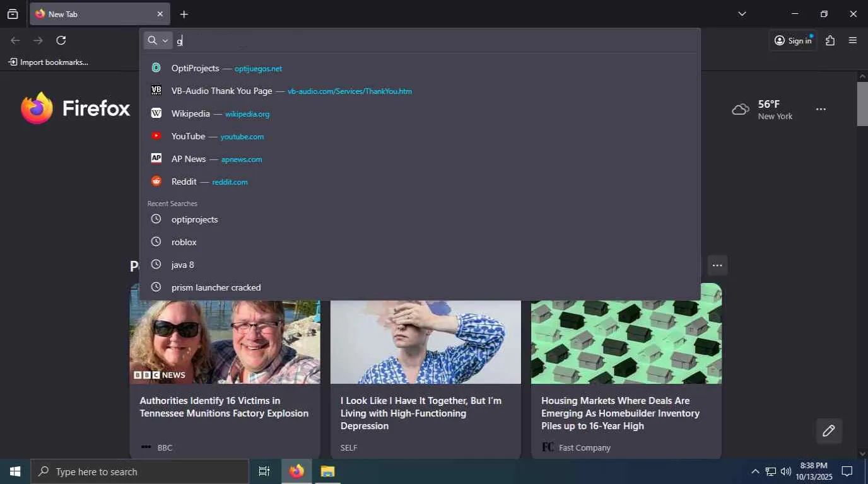Image resolution: width=868 pixels, height=484 pixels.
Task: Choose the Wikipedia suggestion
Action: (420, 113)
